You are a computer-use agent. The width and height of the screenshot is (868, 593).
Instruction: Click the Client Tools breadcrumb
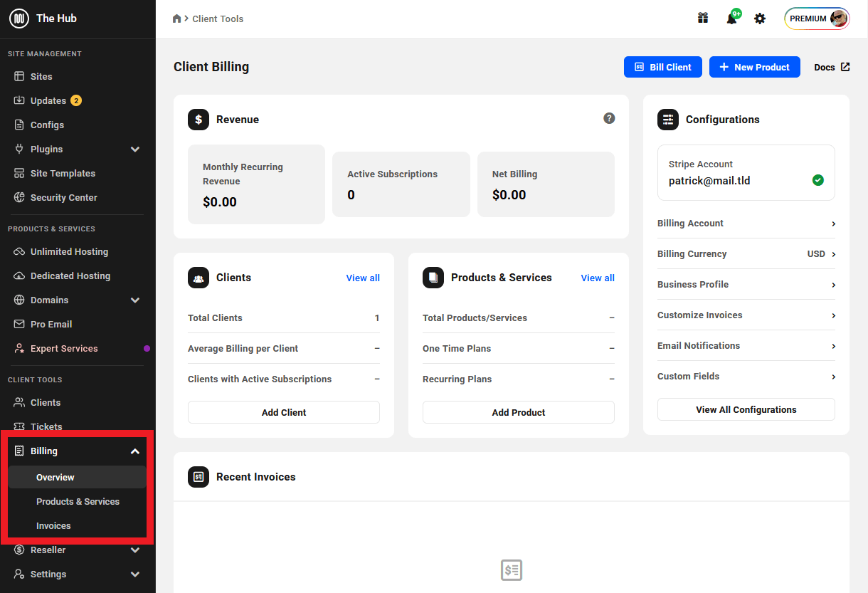pyautogui.click(x=218, y=19)
